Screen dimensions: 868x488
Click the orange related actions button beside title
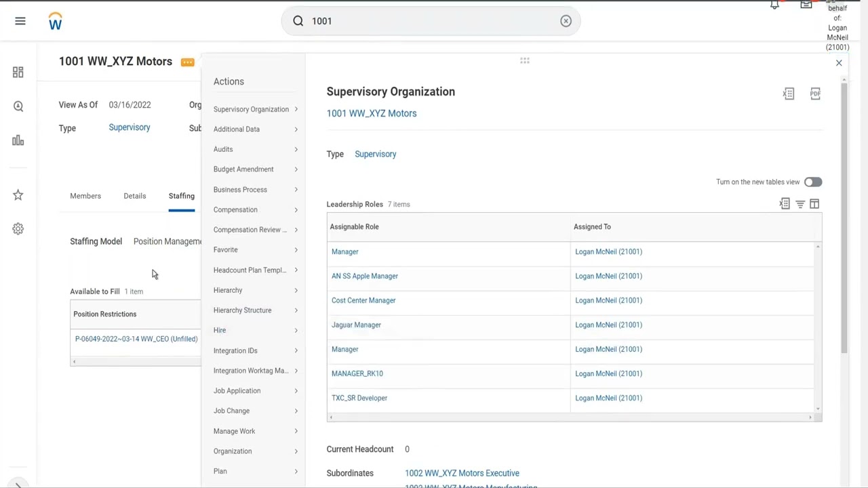pos(187,62)
